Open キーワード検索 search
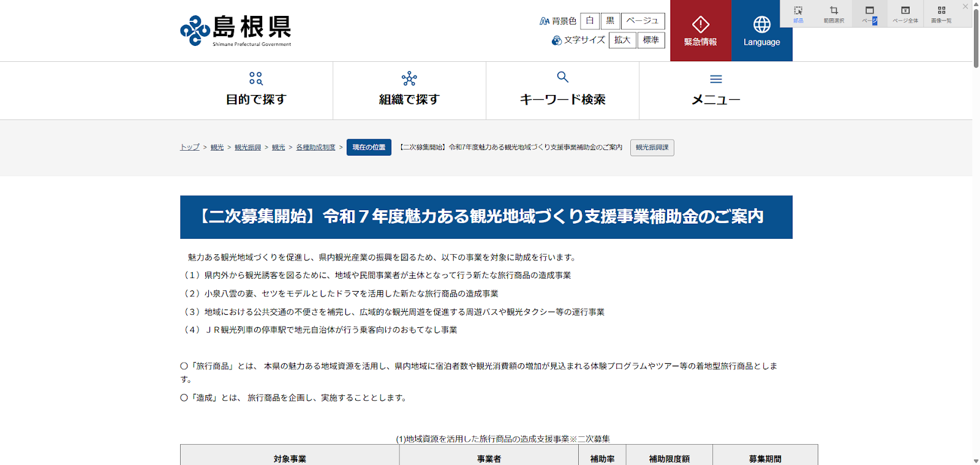The height and width of the screenshot is (465, 980). [563, 90]
